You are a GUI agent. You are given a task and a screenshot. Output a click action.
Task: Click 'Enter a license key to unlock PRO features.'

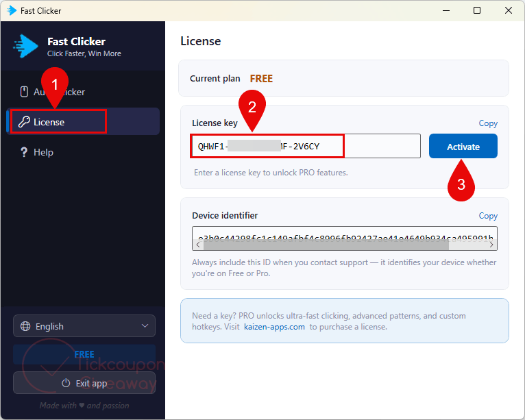pyautogui.click(x=271, y=173)
